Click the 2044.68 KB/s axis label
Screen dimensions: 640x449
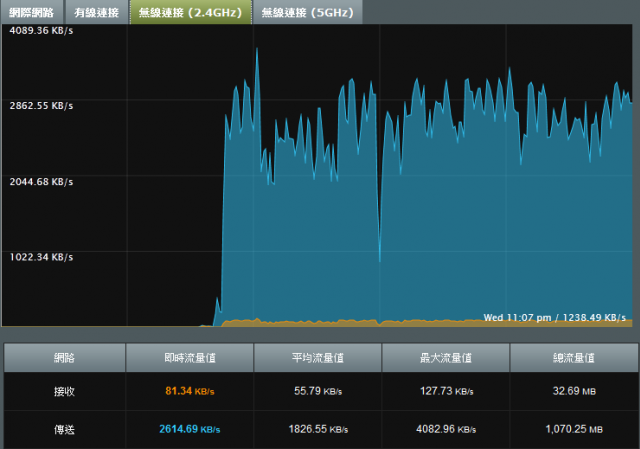point(41,182)
